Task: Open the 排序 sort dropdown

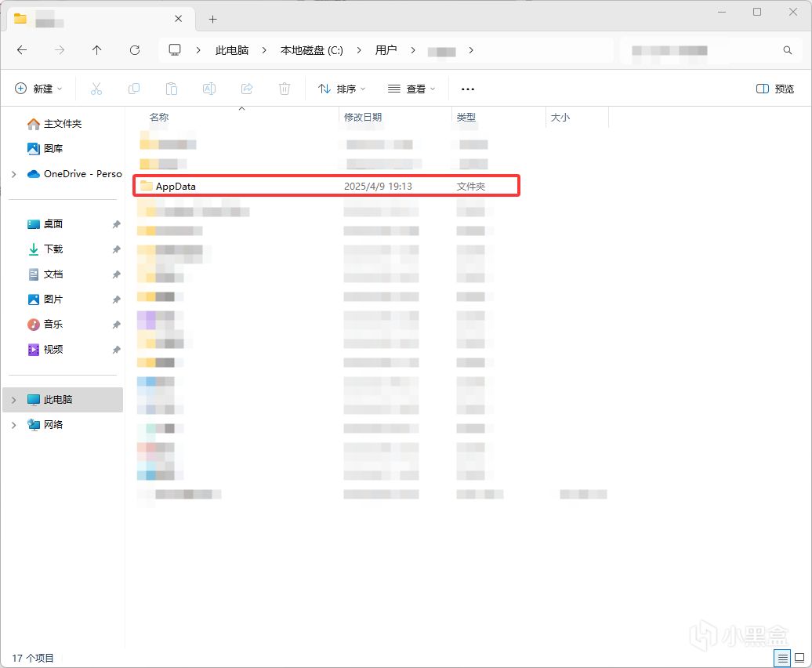Action: click(342, 89)
